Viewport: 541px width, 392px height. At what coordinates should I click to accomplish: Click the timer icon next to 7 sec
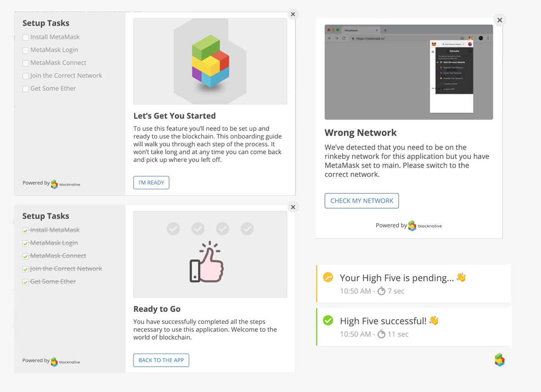pyautogui.click(x=381, y=291)
